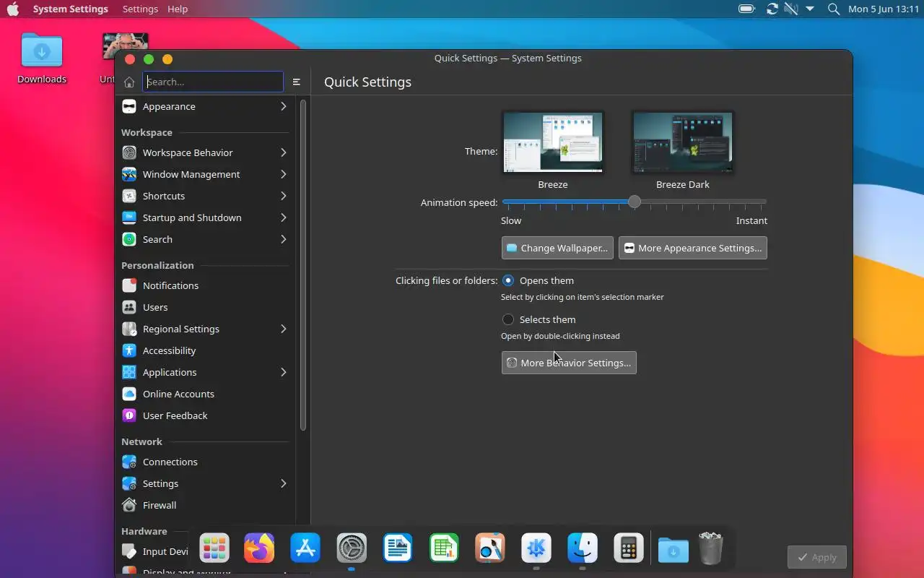The image size is (924, 578).
Task: Open the Apple logo menu
Action: click(13, 9)
